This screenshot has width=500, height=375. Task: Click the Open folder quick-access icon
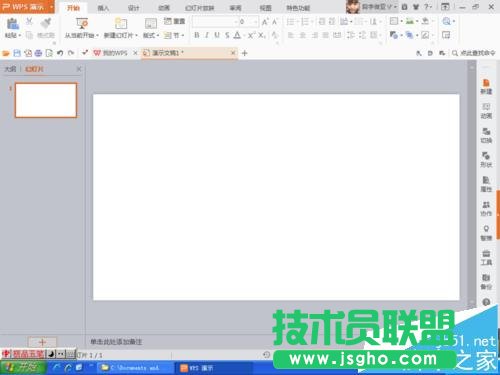click(x=6, y=53)
